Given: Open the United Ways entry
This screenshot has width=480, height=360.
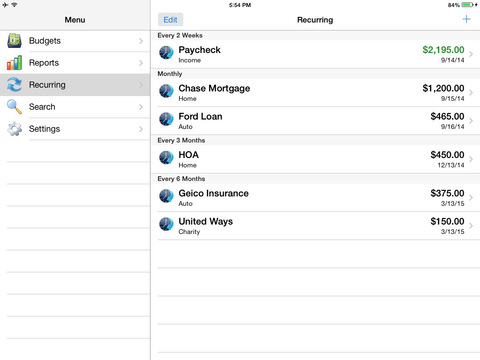Looking at the screenshot, I should point(315,226).
